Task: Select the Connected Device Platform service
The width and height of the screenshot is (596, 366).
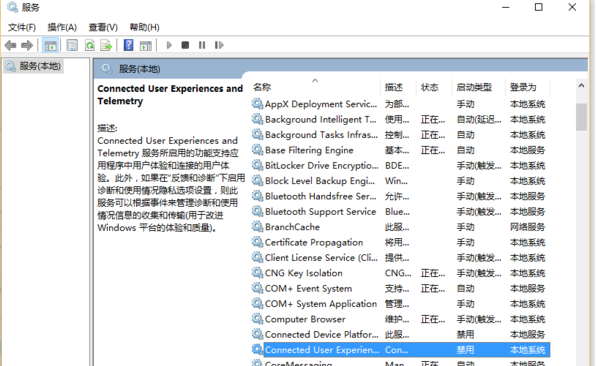Action: tap(401, 334)
